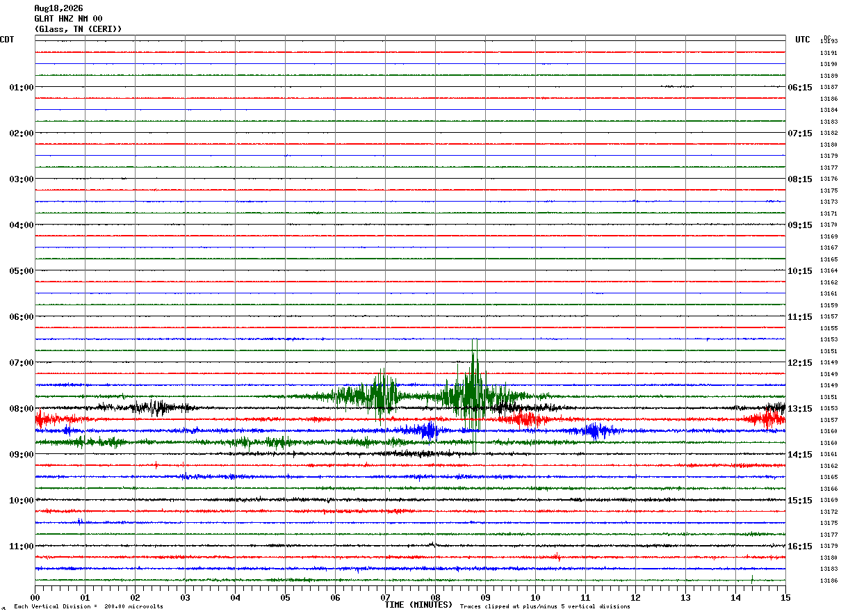Select the 07:00 CDT time label
This screenshot has width=841, height=616.
pyautogui.click(x=21, y=363)
